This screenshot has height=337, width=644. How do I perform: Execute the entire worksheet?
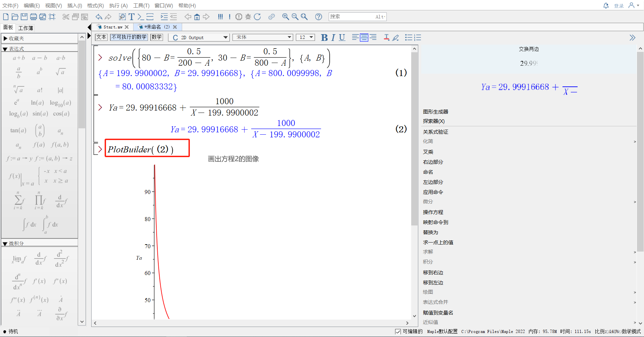click(x=220, y=17)
